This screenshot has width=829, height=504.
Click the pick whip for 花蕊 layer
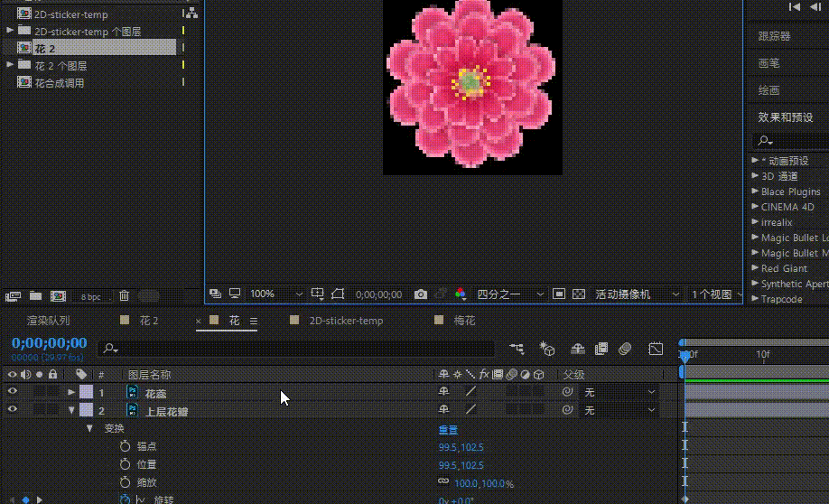[567, 392]
